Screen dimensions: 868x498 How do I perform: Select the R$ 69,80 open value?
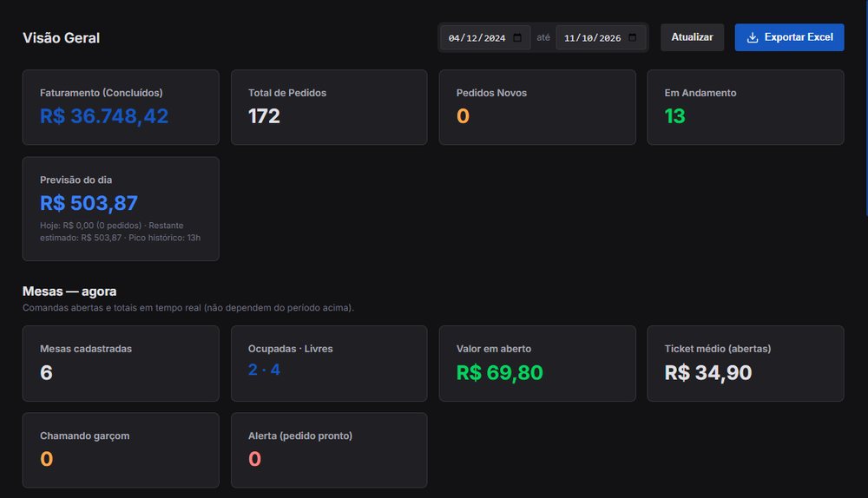(499, 372)
